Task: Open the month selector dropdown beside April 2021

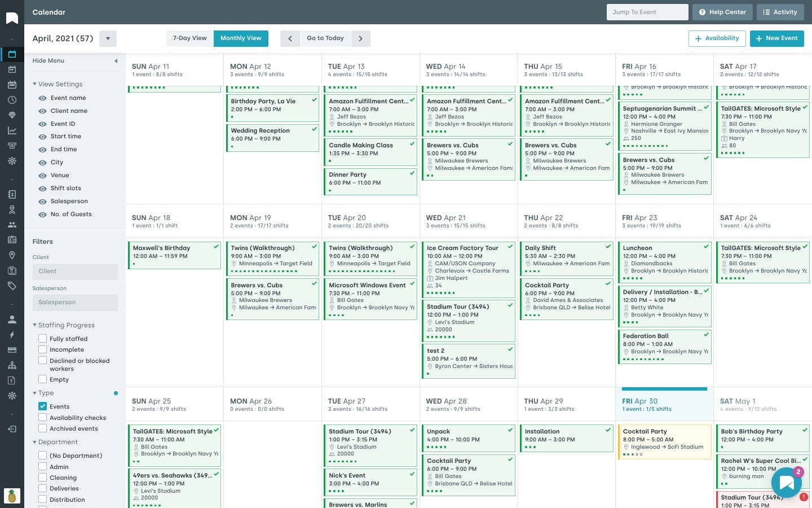Action: tap(108, 38)
